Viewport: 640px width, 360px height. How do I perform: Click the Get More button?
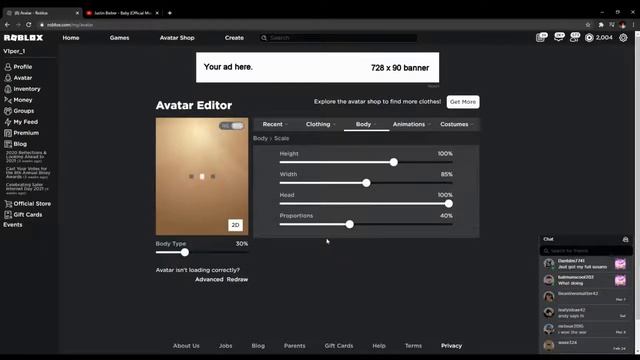coord(463,102)
